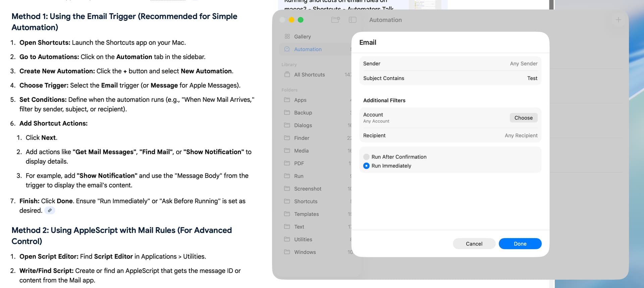Click the plus icon to add automation
This screenshot has height=288, width=644.
tap(618, 20)
